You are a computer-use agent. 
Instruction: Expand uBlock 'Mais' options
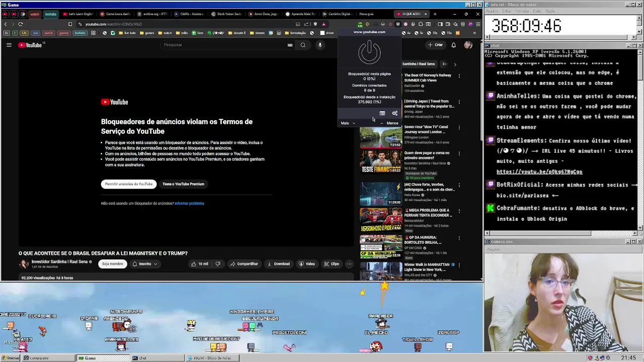(x=348, y=123)
